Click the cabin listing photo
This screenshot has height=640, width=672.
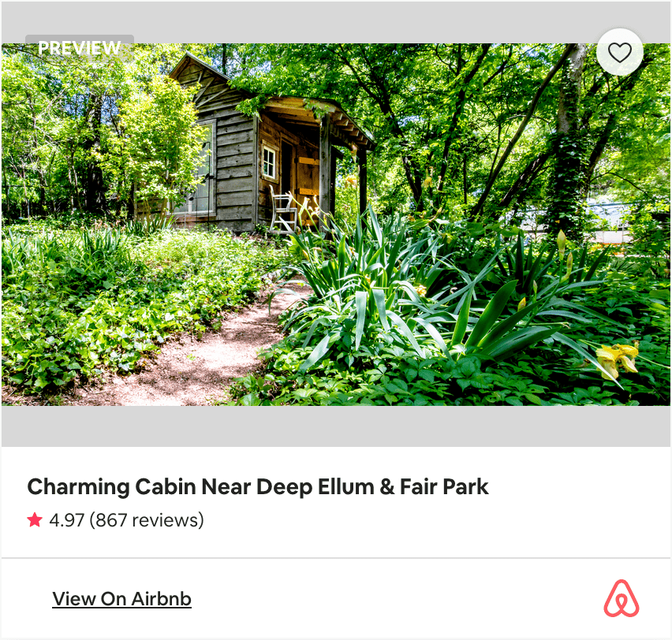336,225
